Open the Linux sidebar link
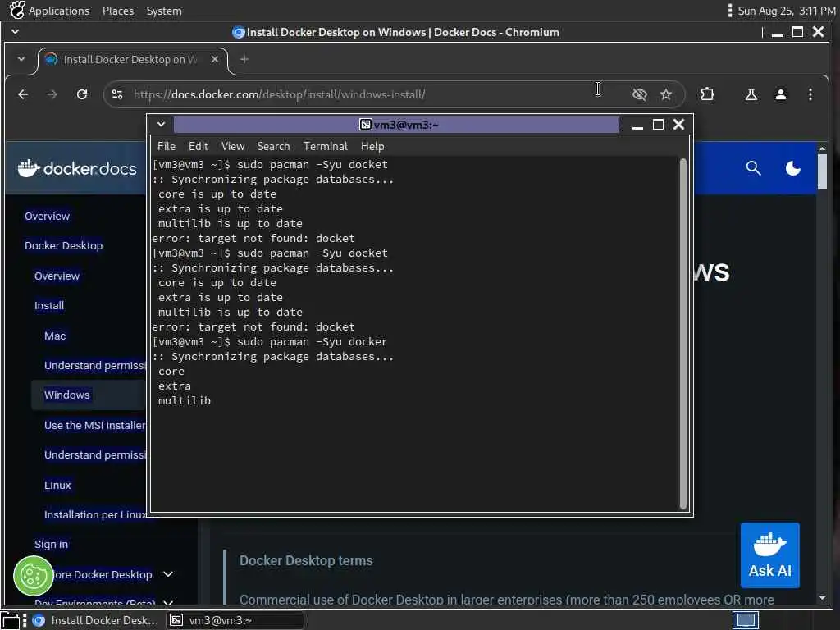This screenshot has height=630, width=840. [x=57, y=486]
